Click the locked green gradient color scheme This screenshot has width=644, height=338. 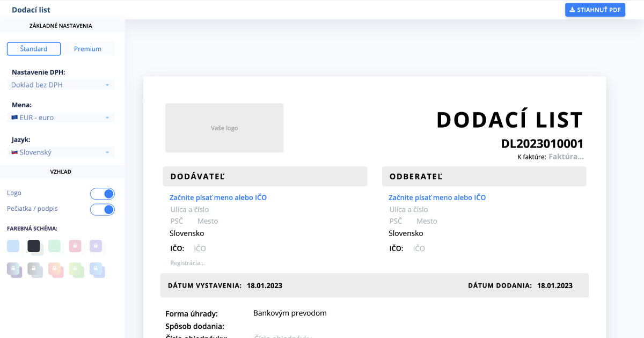(x=76, y=269)
